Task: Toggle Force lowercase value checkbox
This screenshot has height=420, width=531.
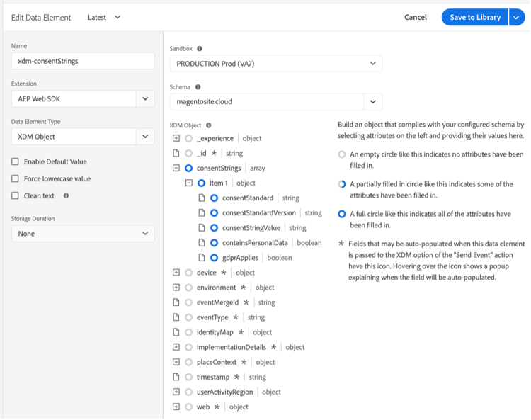Action: 15,178
